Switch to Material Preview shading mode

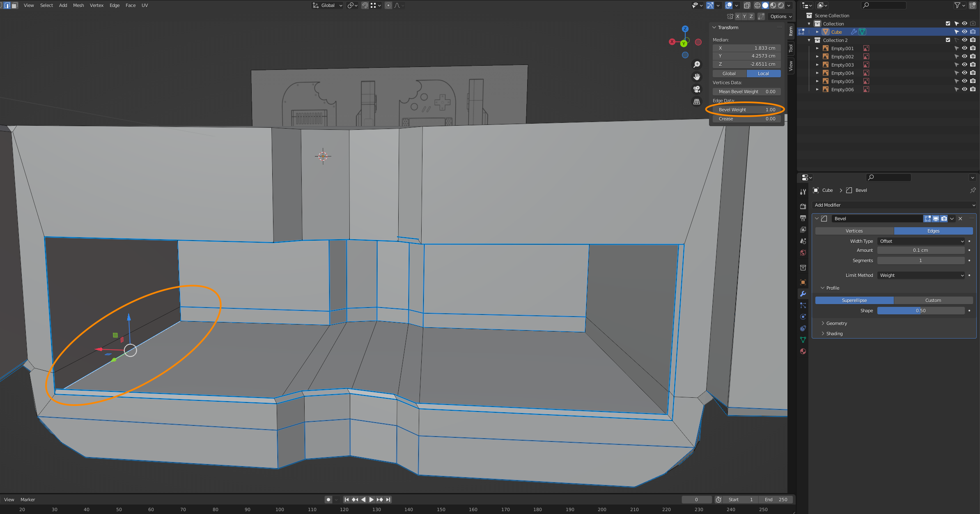click(773, 5)
